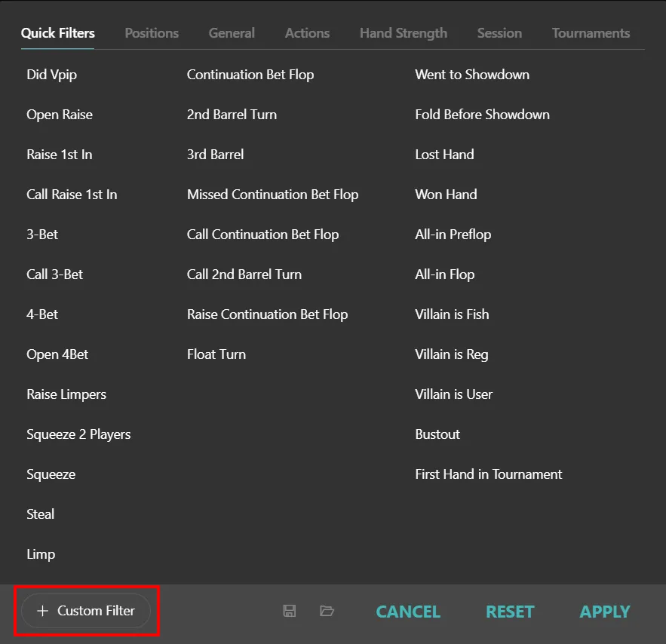Select Continuation Bet Flop filter

250,75
